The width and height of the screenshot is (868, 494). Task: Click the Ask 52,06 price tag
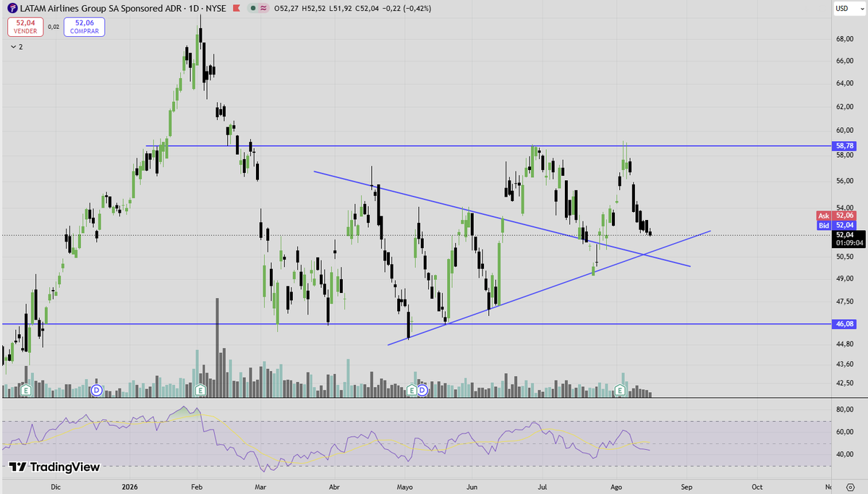click(x=835, y=216)
